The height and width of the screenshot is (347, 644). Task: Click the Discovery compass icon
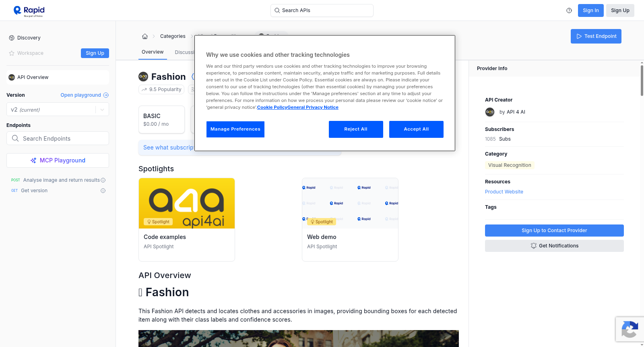12,38
